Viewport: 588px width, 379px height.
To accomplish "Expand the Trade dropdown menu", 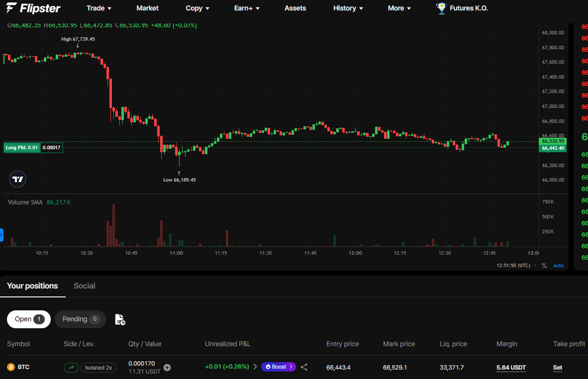I will (x=99, y=8).
